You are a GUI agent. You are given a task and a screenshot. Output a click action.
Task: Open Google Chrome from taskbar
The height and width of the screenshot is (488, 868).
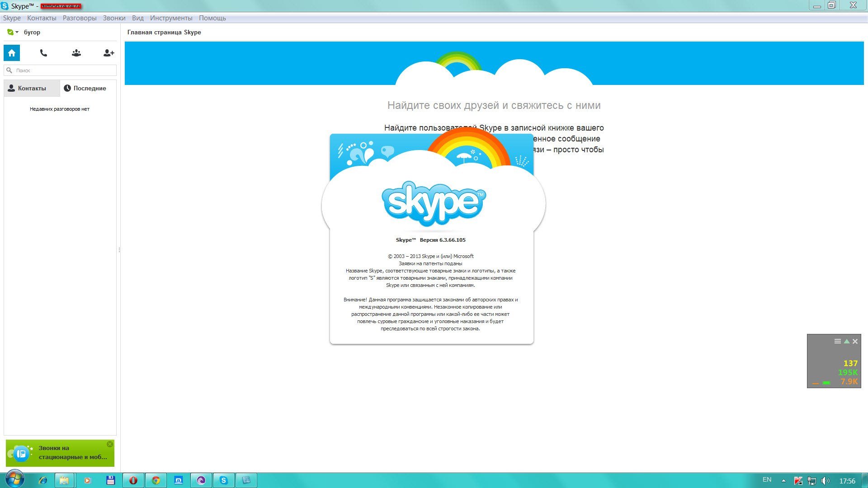[156, 480]
